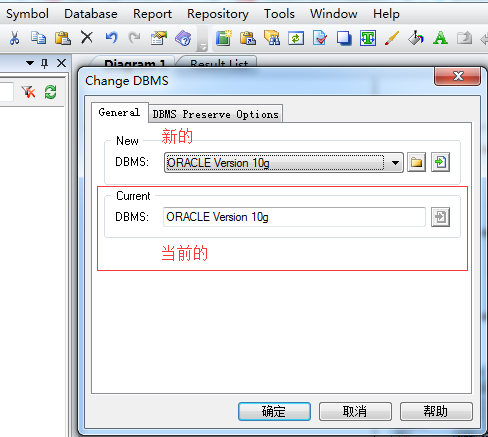Select the General tab
The height and width of the screenshot is (437, 488).
pyautogui.click(x=119, y=113)
